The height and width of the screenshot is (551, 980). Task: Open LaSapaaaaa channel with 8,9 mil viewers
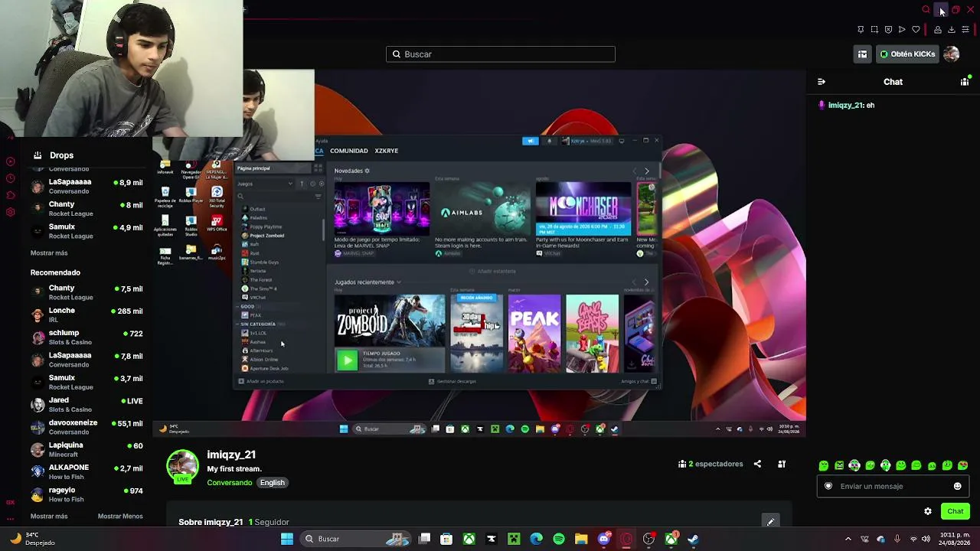click(87, 187)
